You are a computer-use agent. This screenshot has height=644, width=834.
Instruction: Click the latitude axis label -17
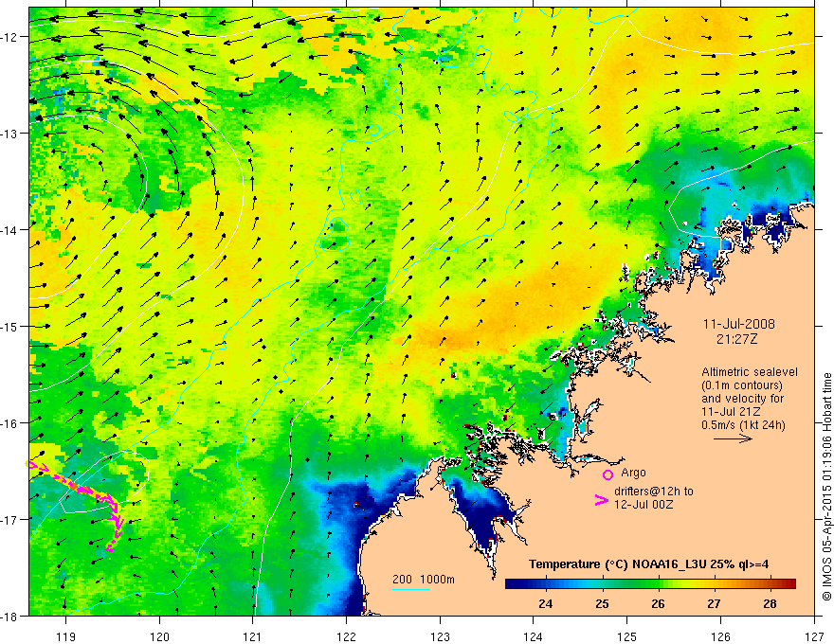point(10,519)
